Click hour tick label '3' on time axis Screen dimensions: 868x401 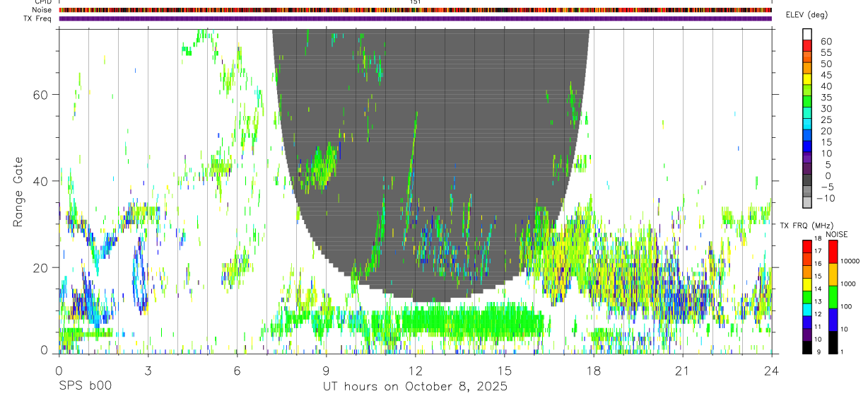[148, 370]
